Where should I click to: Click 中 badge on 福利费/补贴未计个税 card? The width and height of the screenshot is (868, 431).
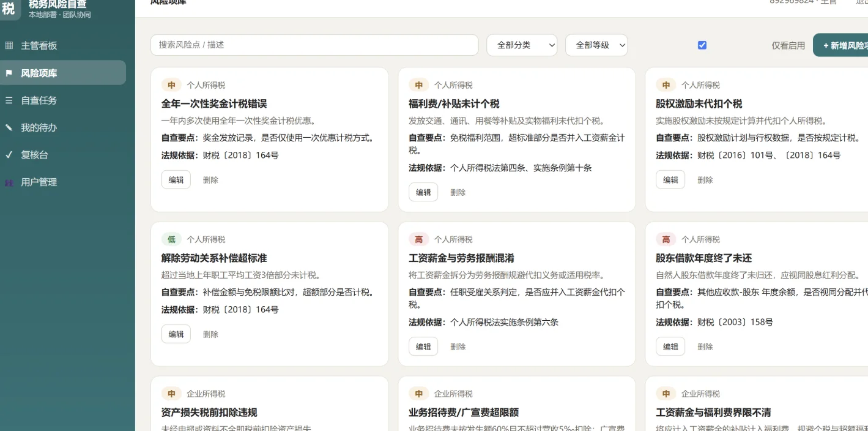(x=419, y=85)
